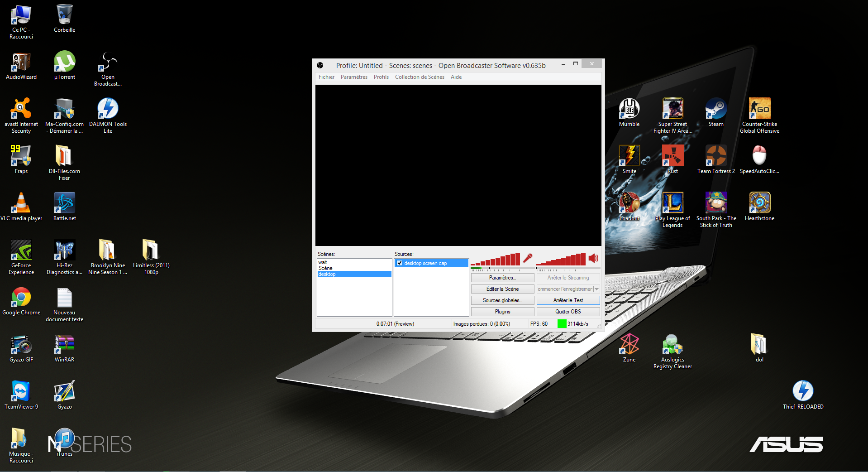Screen dimensions: 868x472
Task: Mute the microphone in OBS
Action: click(528, 258)
